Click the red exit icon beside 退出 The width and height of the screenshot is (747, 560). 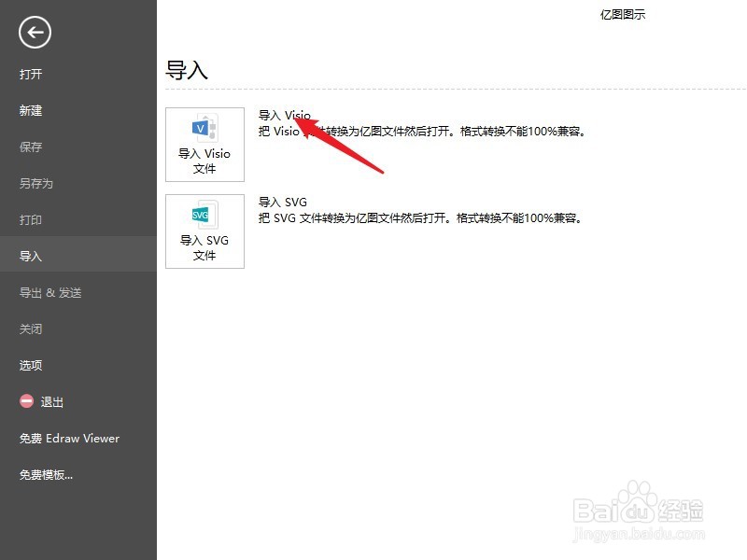click(27, 401)
